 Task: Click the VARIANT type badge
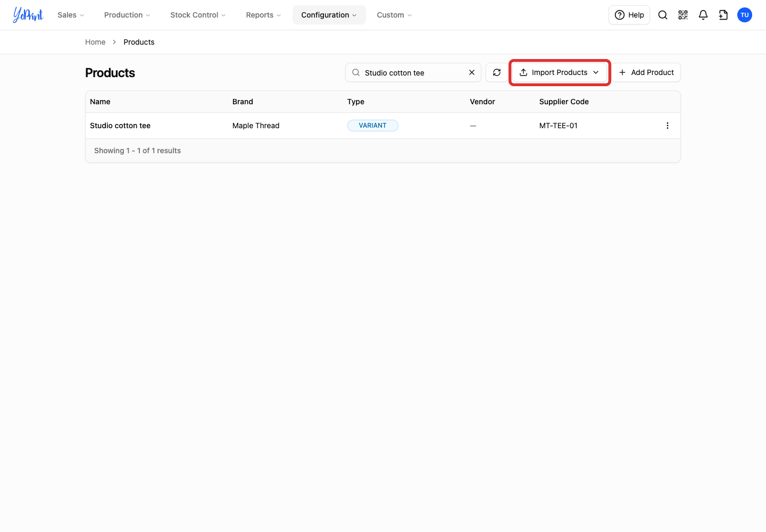point(373,126)
